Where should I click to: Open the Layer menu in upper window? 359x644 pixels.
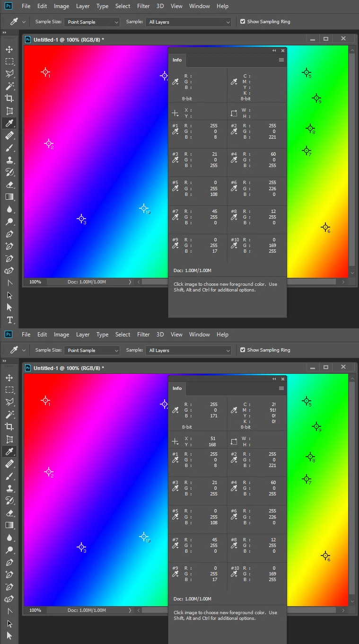[x=83, y=6]
